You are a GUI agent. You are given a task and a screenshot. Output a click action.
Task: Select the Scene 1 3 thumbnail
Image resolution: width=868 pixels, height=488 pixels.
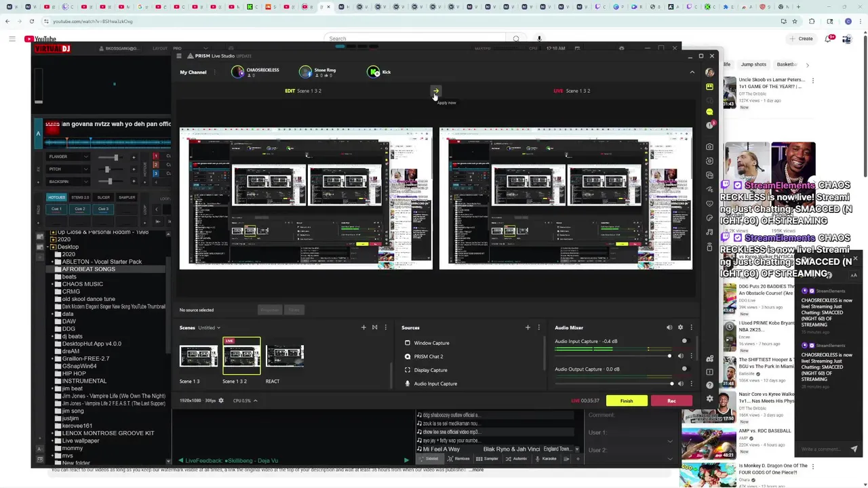pos(199,356)
